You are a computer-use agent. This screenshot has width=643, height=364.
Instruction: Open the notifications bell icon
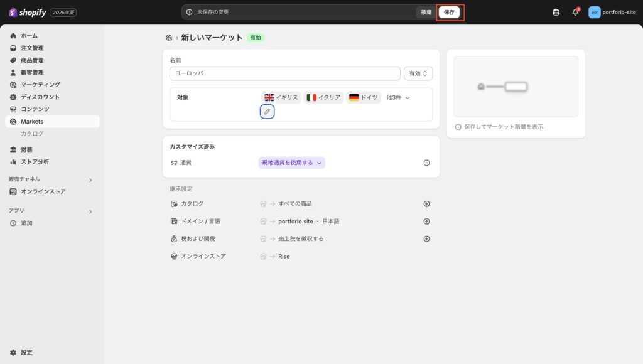point(575,12)
